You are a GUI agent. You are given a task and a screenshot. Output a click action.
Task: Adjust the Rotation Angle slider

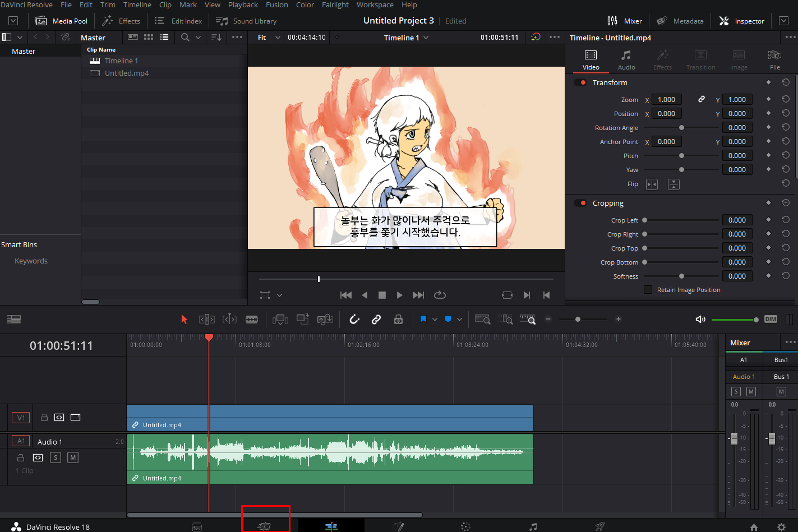681,128
